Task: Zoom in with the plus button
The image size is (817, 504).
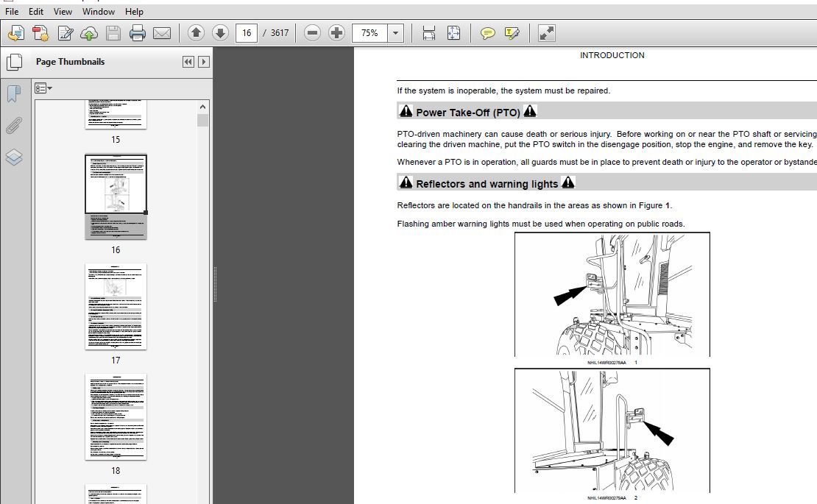Action: pyautogui.click(x=336, y=33)
